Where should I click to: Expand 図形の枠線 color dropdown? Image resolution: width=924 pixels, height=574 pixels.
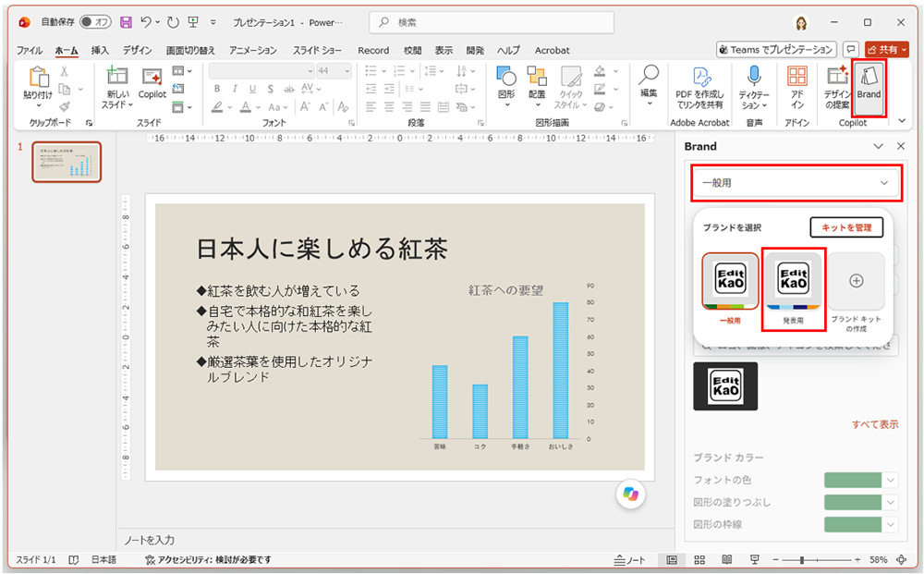tap(891, 524)
